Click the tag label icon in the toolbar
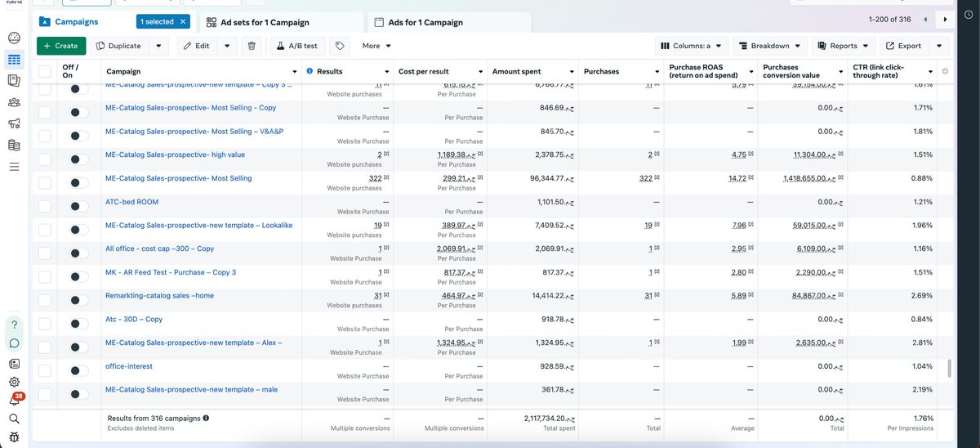The height and width of the screenshot is (448, 980). 340,46
